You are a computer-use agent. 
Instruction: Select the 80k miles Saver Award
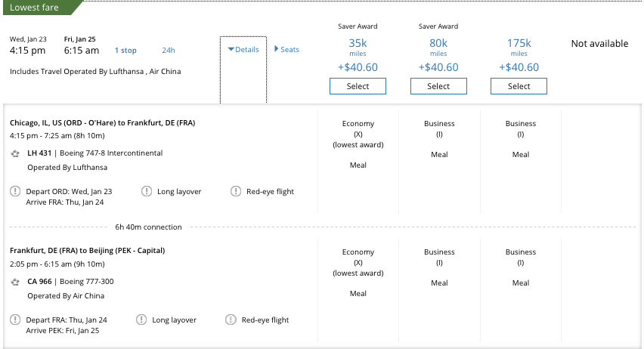pos(438,86)
